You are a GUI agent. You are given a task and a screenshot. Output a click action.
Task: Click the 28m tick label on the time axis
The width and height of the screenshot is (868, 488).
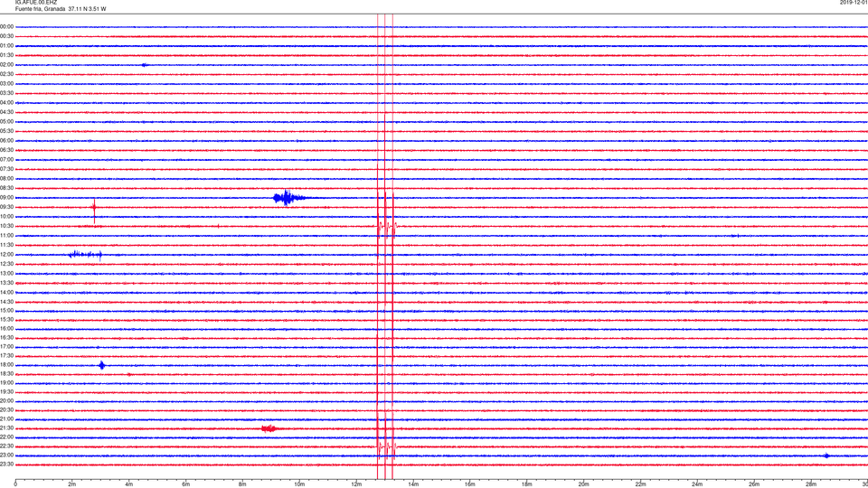(x=811, y=484)
